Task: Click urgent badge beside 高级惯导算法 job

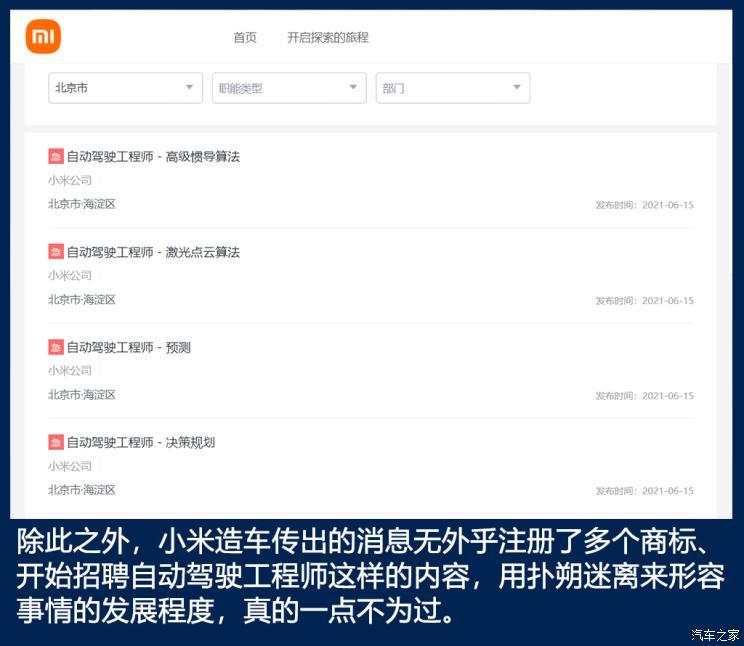Action: pos(56,156)
